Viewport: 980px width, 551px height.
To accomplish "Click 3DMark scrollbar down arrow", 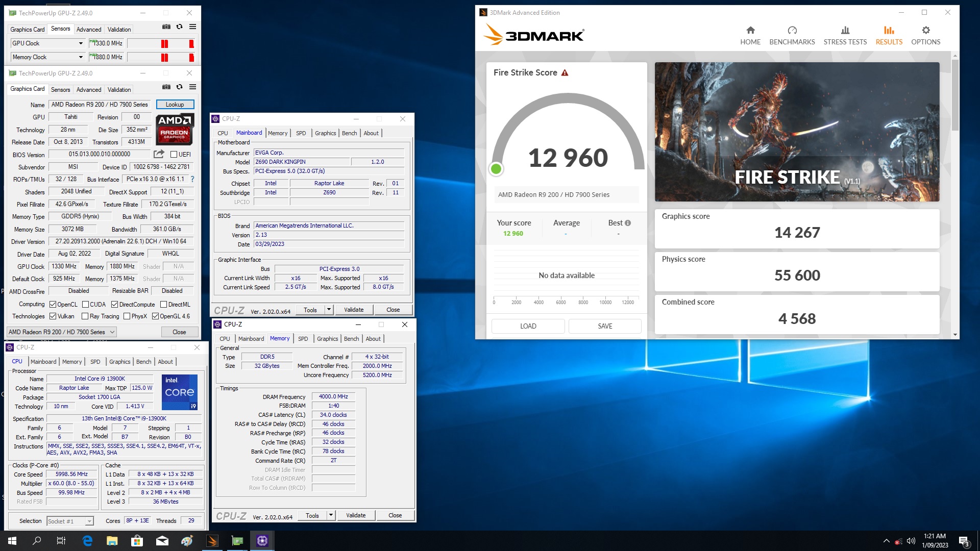I will point(955,335).
